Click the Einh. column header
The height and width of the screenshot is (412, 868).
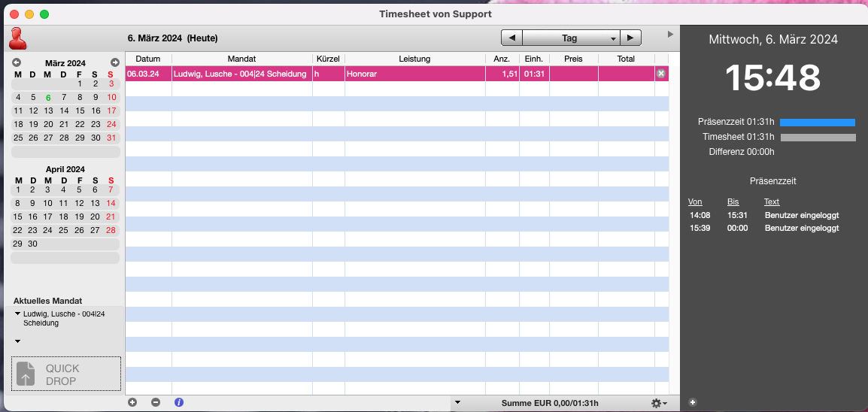533,59
